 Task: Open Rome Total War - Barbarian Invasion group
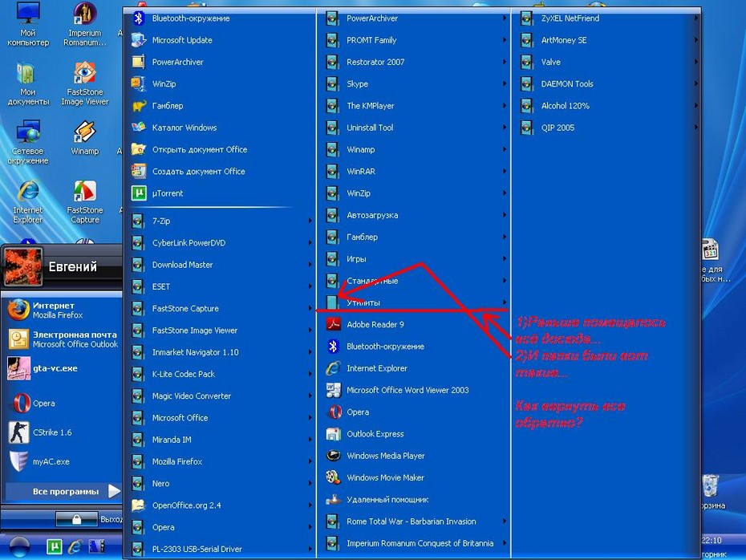tap(413, 522)
